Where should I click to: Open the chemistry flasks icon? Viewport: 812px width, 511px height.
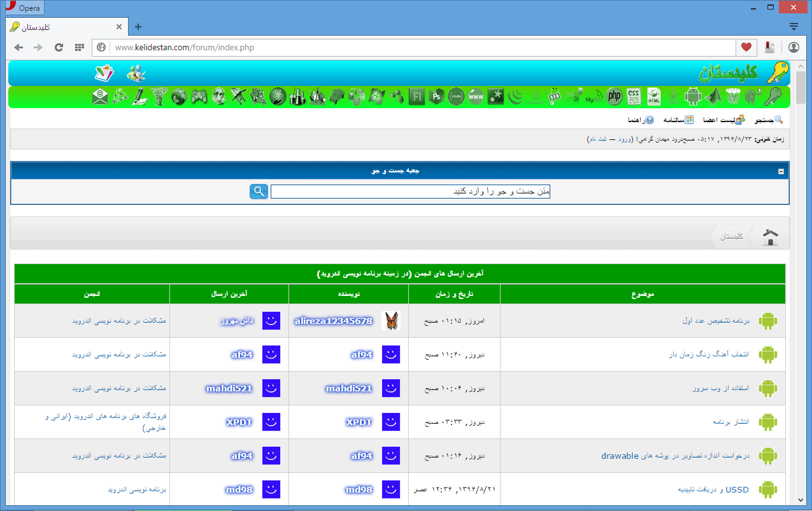297,96
